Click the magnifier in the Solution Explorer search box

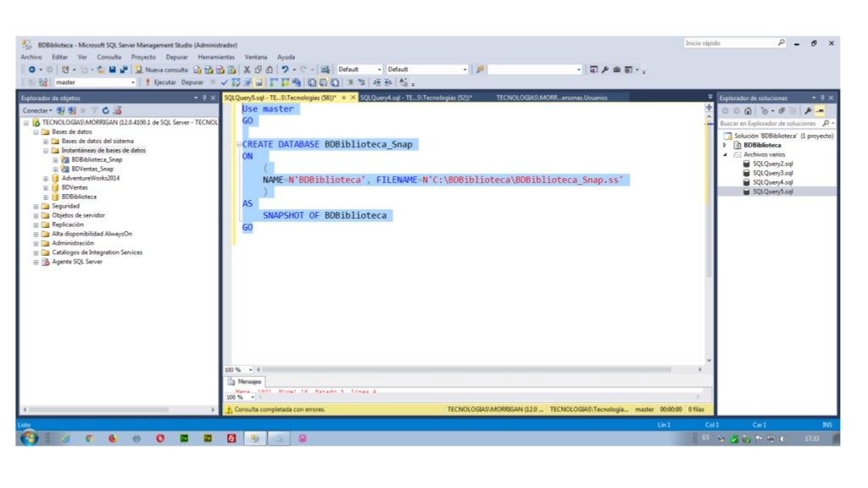click(x=826, y=124)
